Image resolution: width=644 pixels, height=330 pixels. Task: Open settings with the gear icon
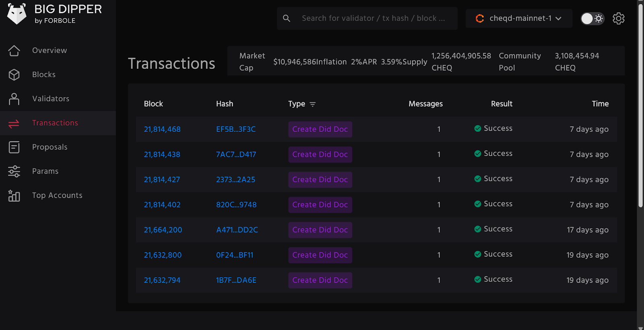click(x=618, y=18)
